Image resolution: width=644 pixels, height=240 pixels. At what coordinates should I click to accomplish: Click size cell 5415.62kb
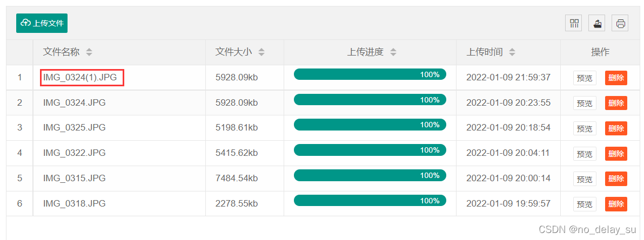(237, 153)
